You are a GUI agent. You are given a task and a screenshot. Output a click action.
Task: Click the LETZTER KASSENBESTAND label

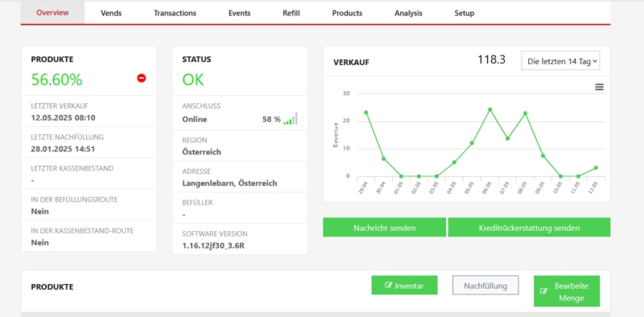[x=72, y=168]
